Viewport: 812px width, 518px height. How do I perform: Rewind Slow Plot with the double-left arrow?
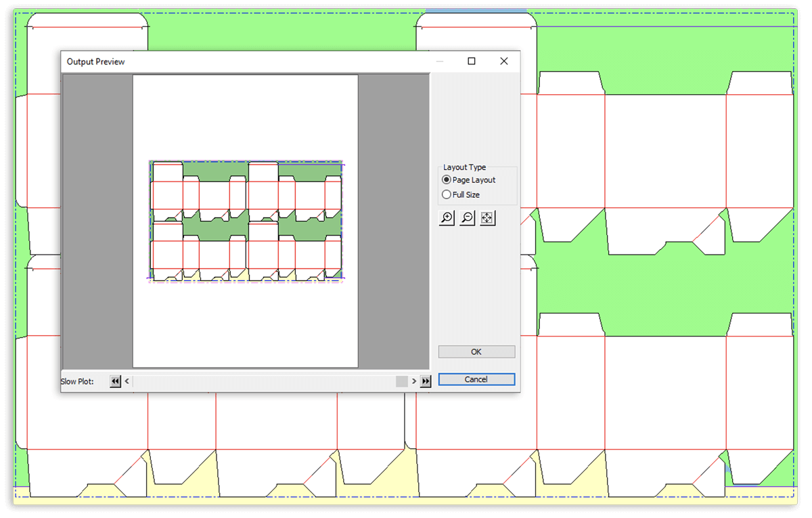pyautogui.click(x=115, y=382)
